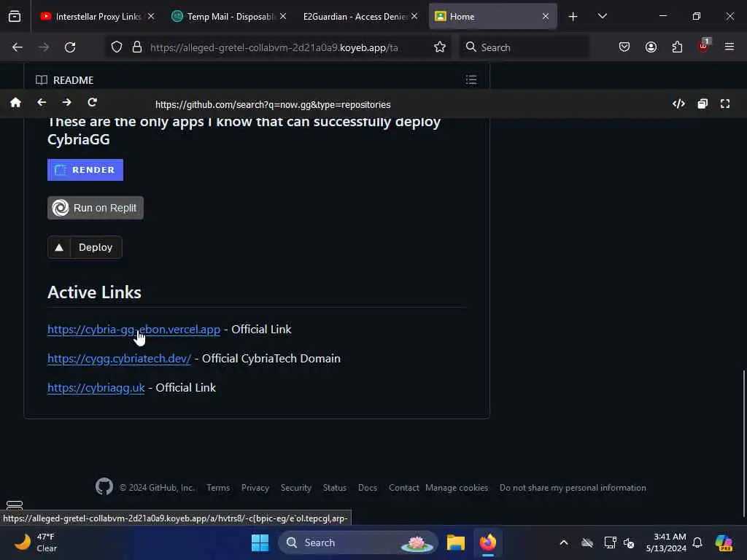Open proxy dev tools code icon
The height and width of the screenshot is (560, 747).
click(679, 104)
